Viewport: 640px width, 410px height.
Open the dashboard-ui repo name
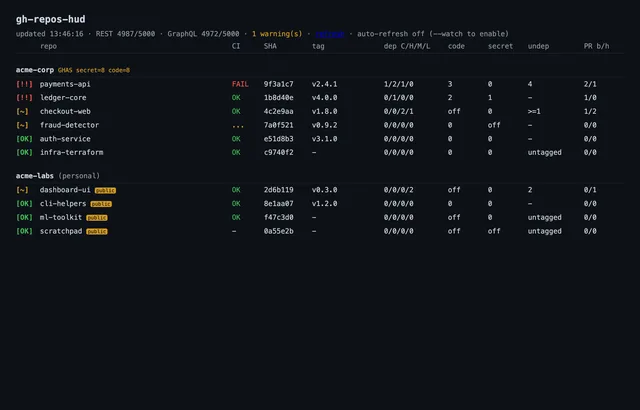[65, 190]
